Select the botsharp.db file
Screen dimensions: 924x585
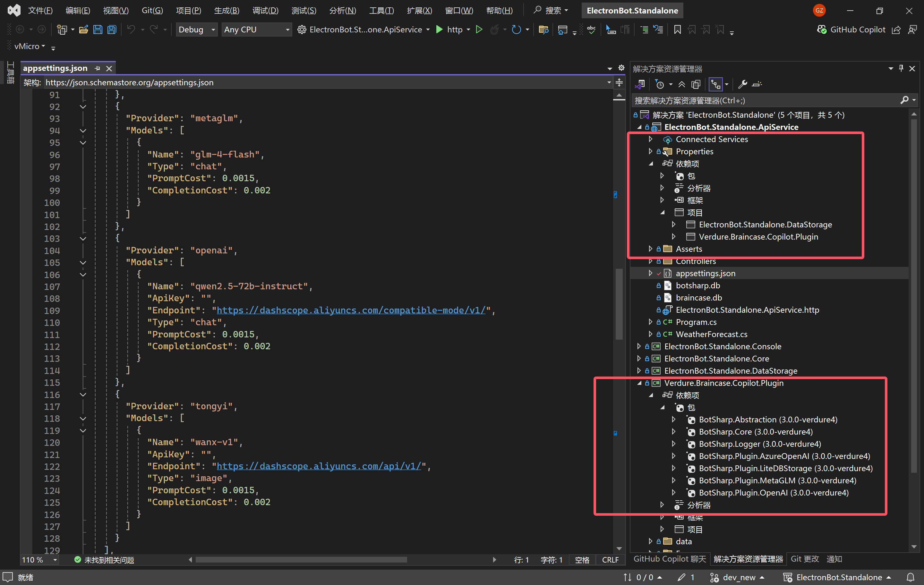[697, 285]
